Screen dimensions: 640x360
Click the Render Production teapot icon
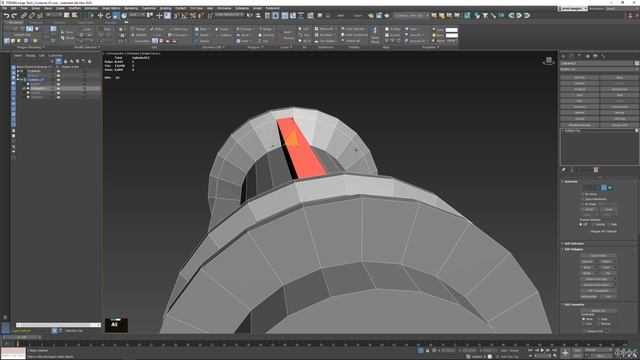coord(387,16)
